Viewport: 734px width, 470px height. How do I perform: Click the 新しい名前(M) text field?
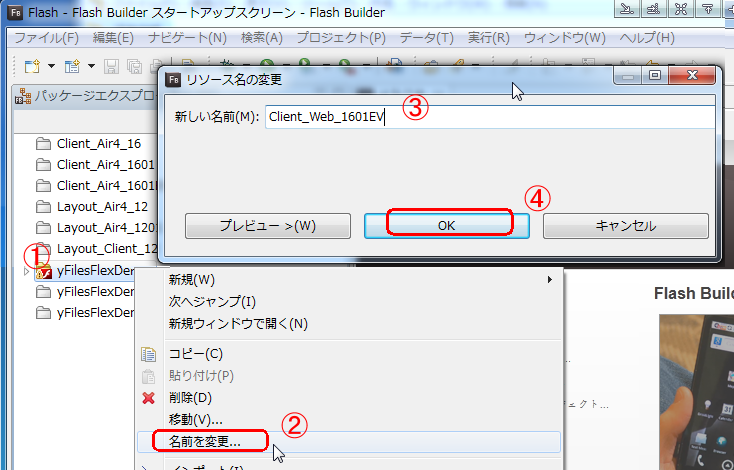coord(490,117)
